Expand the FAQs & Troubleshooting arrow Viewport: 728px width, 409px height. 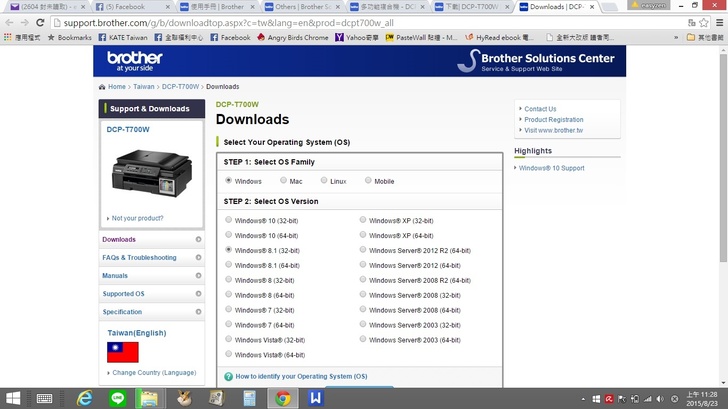pyautogui.click(x=198, y=258)
